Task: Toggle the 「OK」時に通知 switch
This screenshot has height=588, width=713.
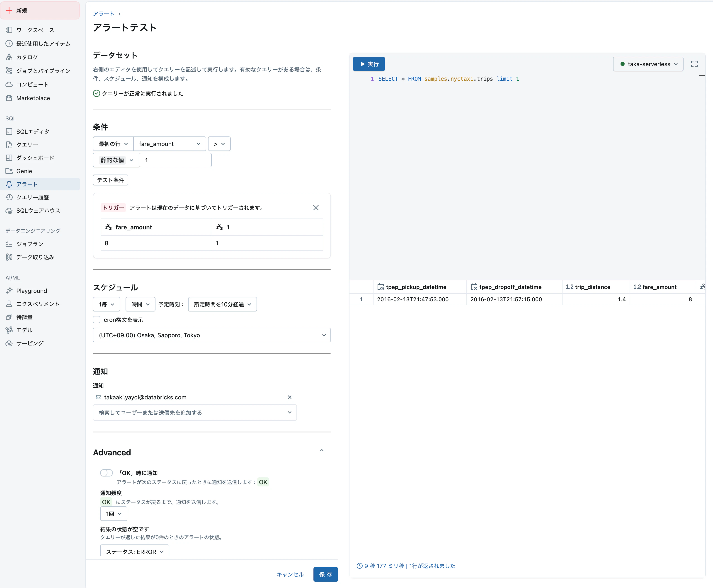Action: [106, 473]
